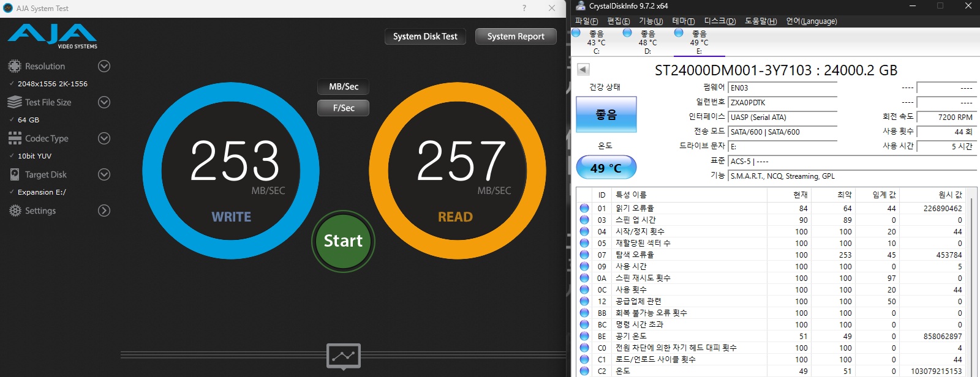Click the Codec Type icon
Screen dimensions: 980x377
(x=15, y=138)
